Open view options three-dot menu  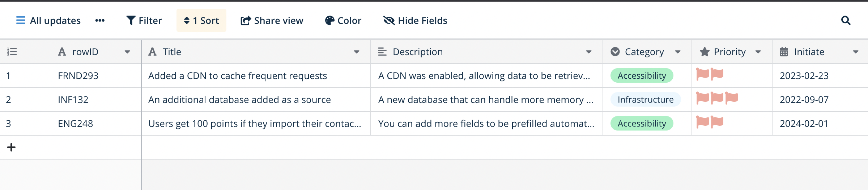tap(100, 21)
